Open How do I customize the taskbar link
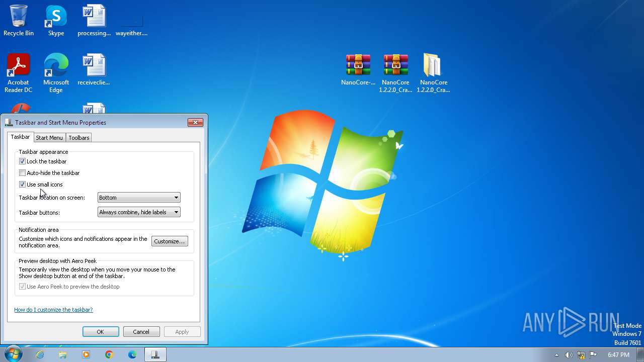 point(53,310)
